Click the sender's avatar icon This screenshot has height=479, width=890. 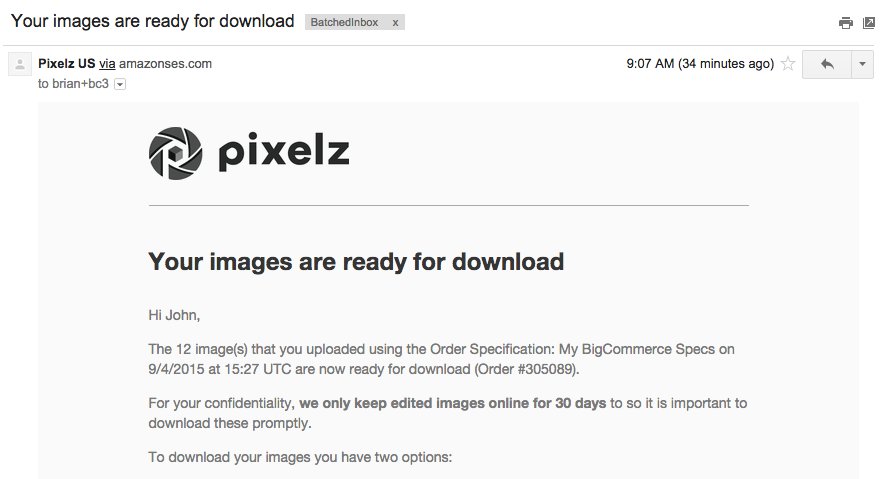click(x=20, y=65)
